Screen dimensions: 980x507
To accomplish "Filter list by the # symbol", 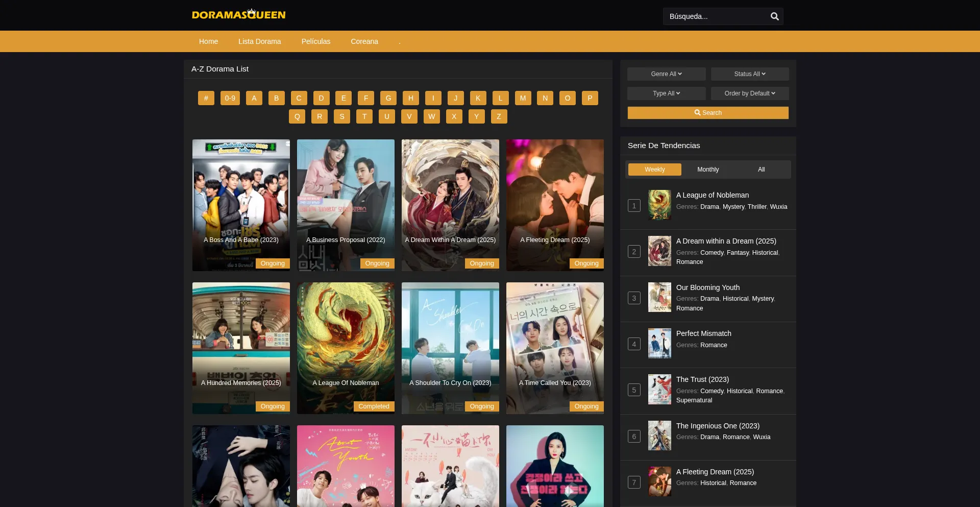I will pos(206,98).
